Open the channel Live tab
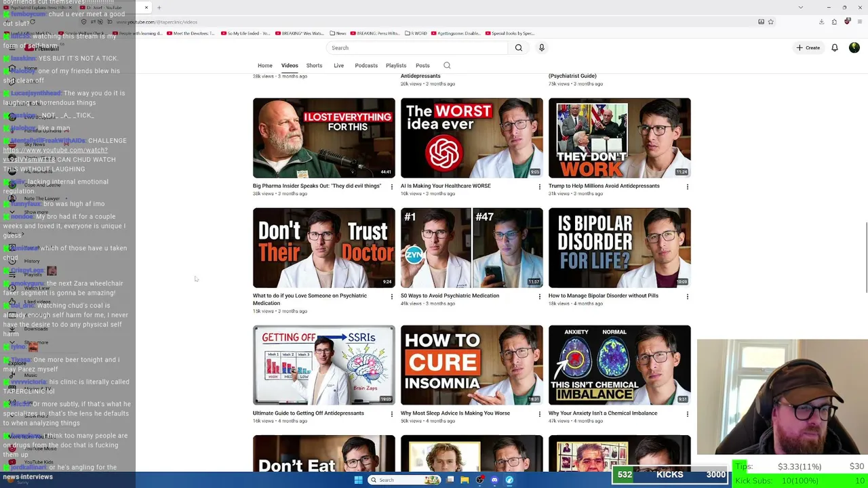Screen dimensions: 868x488 click(339, 66)
